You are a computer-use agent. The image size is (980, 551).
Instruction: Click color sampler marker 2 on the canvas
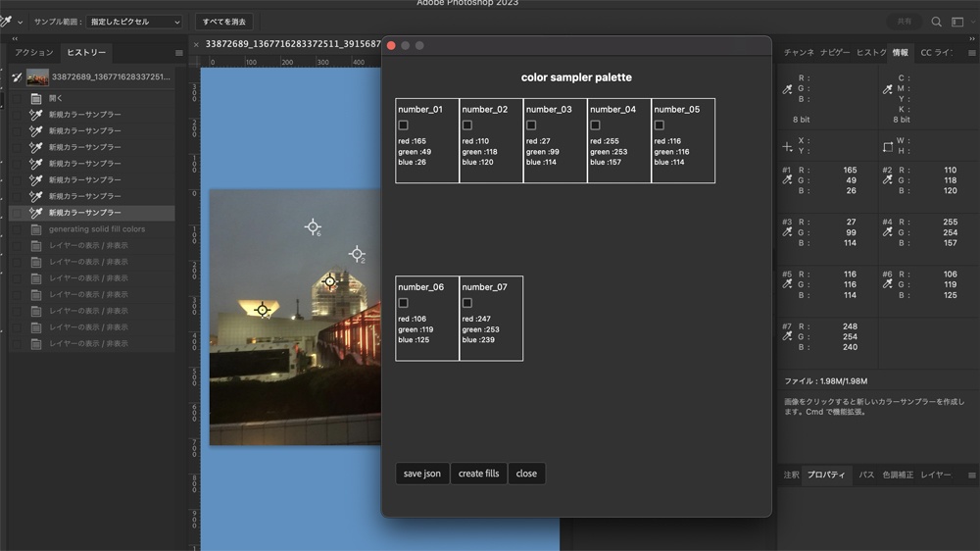(x=357, y=253)
